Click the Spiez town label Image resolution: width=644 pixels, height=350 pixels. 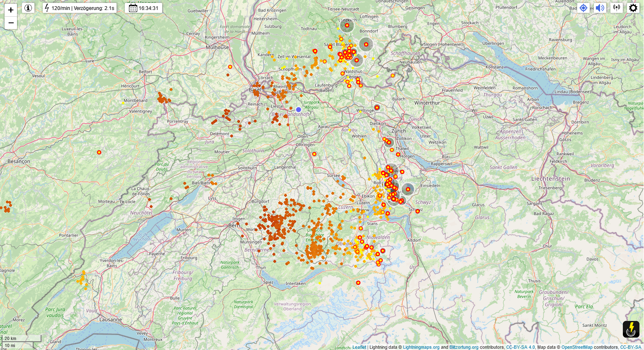269,282
